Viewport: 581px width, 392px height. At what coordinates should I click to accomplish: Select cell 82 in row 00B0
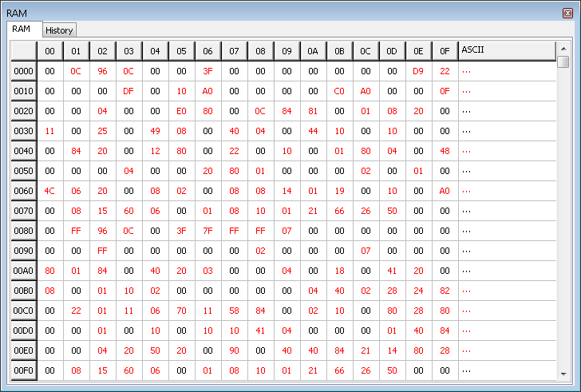click(x=445, y=291)
